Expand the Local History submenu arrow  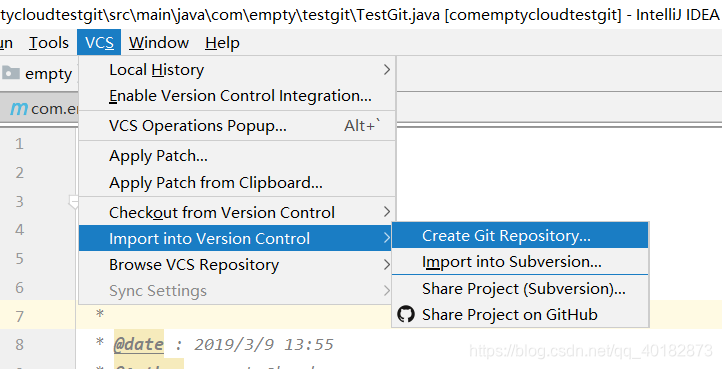[x=386, y=70]
